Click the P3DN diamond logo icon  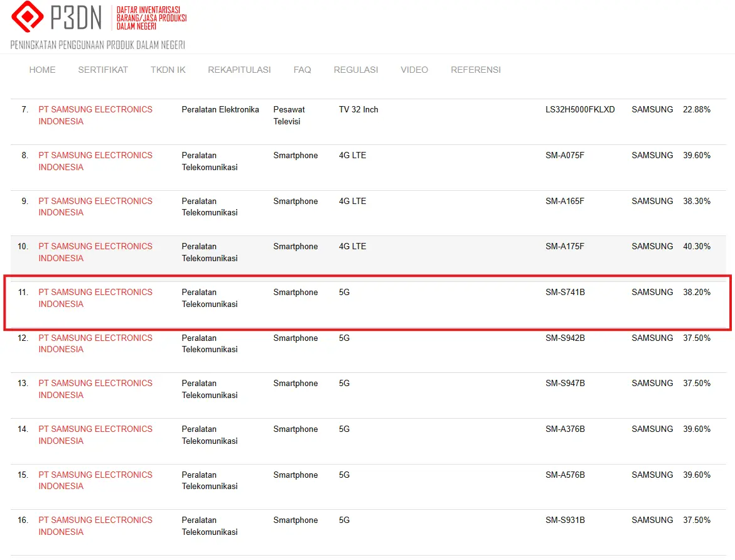click(x=27, y=16)
